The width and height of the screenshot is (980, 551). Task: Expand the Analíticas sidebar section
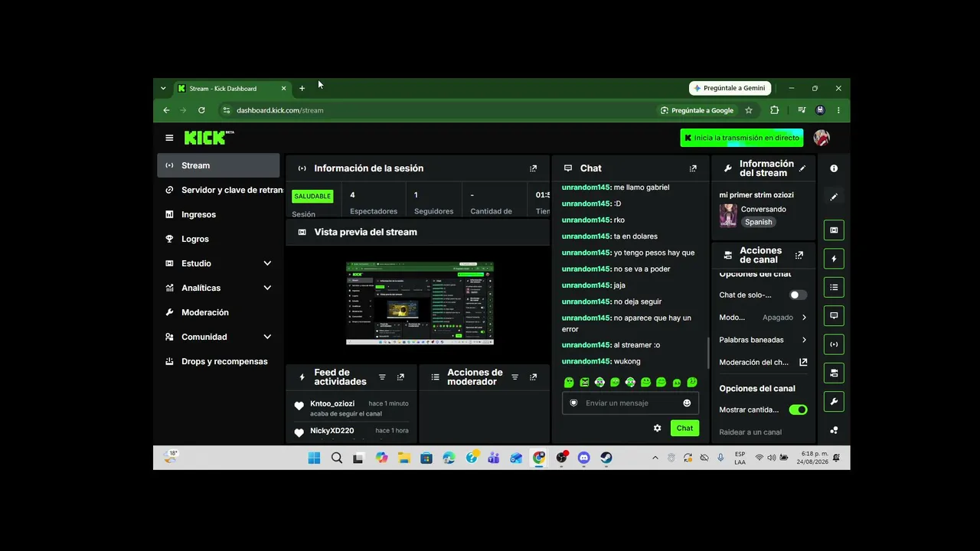pos(267,288)
